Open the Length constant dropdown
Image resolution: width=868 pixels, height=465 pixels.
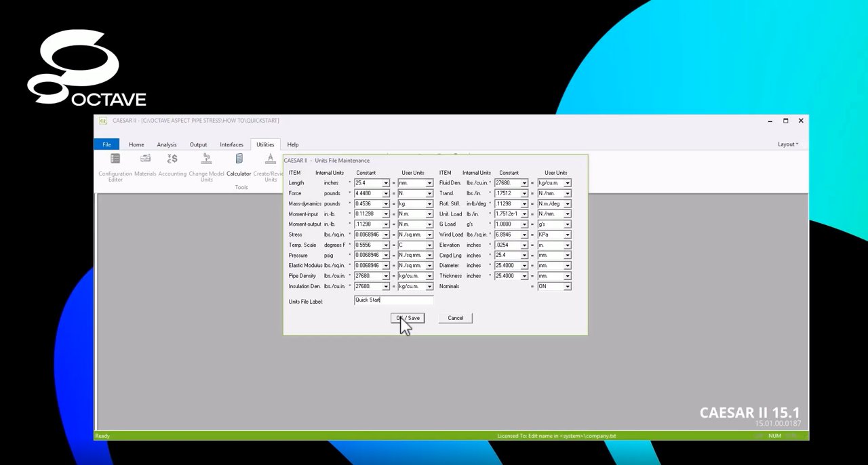pos(386,183)
